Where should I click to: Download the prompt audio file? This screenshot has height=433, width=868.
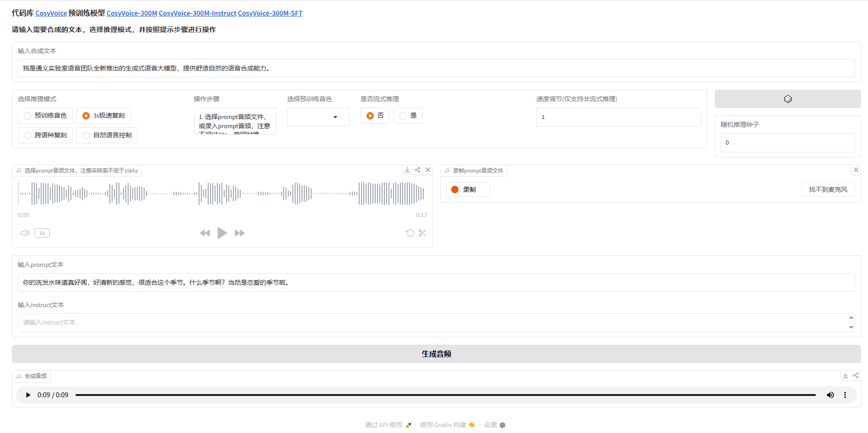pos(407,169)
